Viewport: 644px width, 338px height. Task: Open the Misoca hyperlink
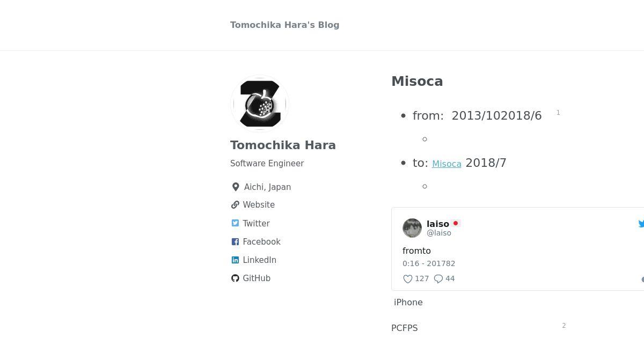(447, 164)
